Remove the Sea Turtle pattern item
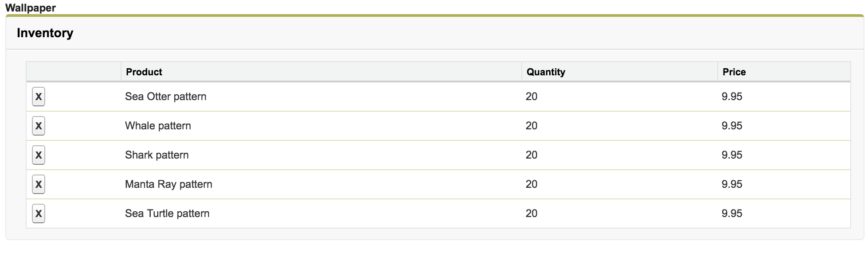 point(39,214)
